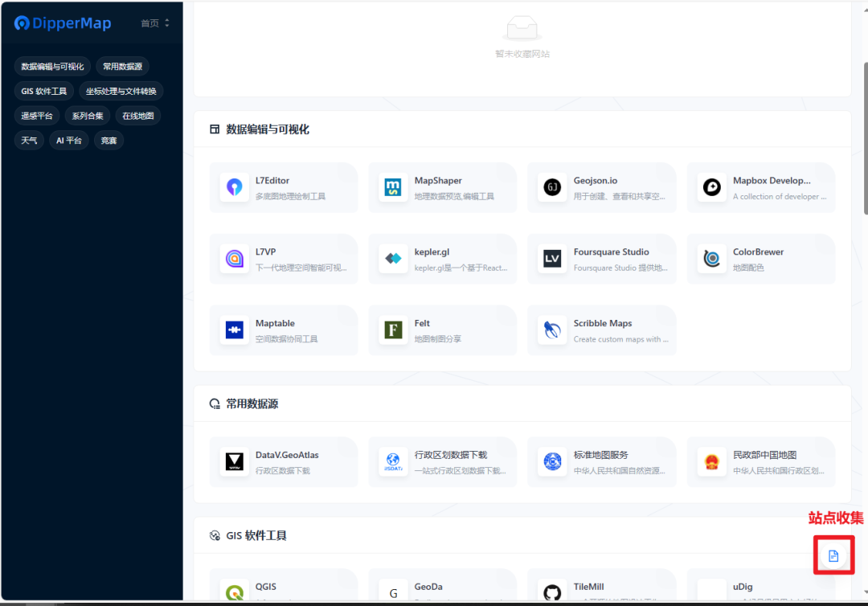Click the Scribble Maps icon

pyautogui.click(x=552, y=330)
